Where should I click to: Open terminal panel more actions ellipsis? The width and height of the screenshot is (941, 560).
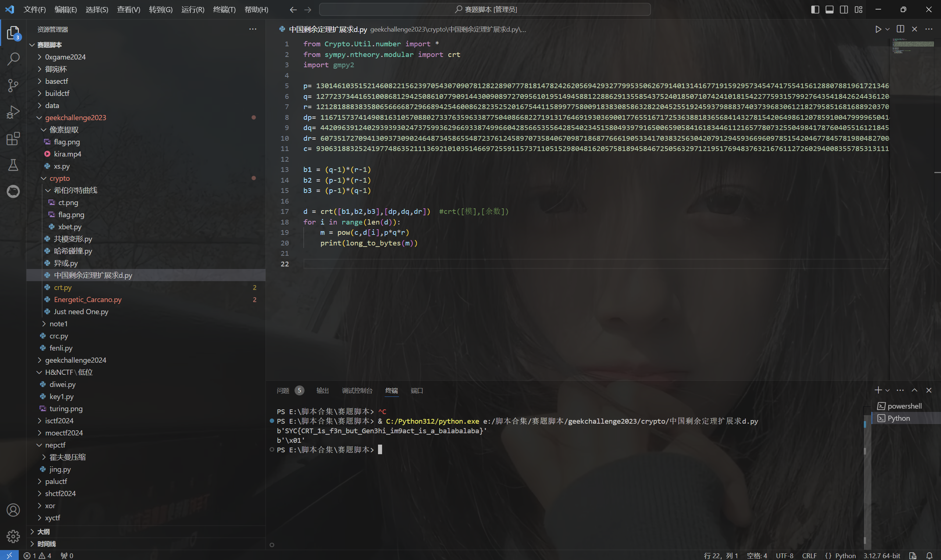pyautogui.click(x=900, y=390)
